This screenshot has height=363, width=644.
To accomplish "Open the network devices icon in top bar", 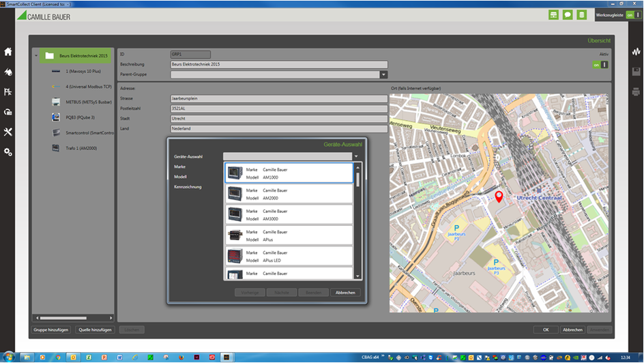I will tap(554, 15).
